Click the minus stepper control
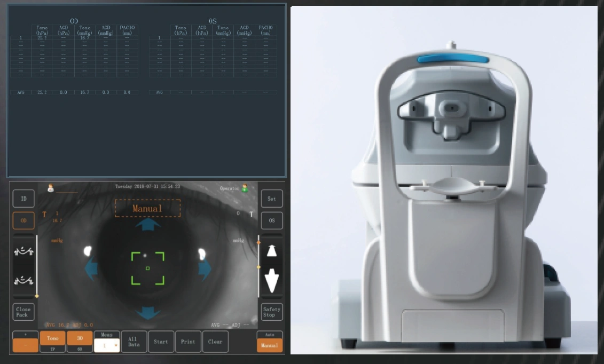 [x=24, y=345]
